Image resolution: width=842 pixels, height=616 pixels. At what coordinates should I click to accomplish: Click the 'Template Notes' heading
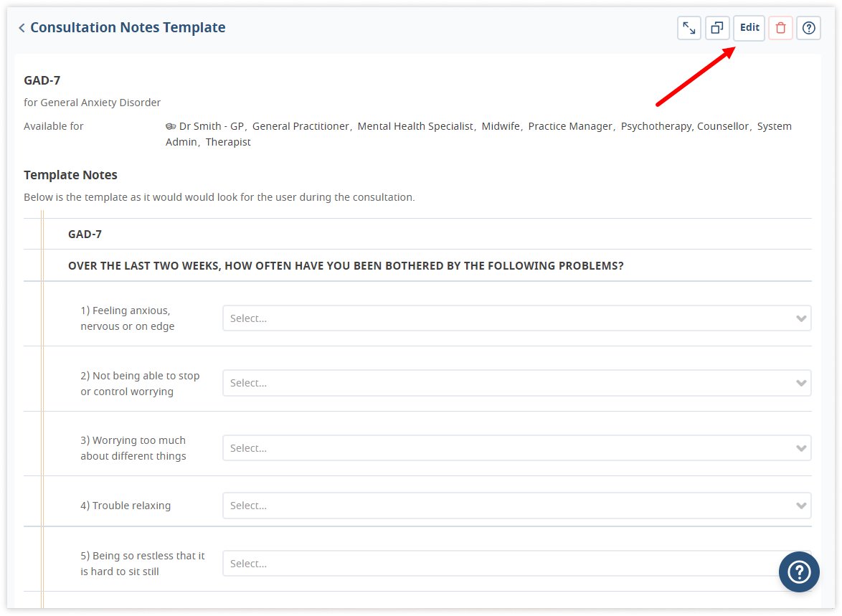pyautogui.click(x=70, y=175)
